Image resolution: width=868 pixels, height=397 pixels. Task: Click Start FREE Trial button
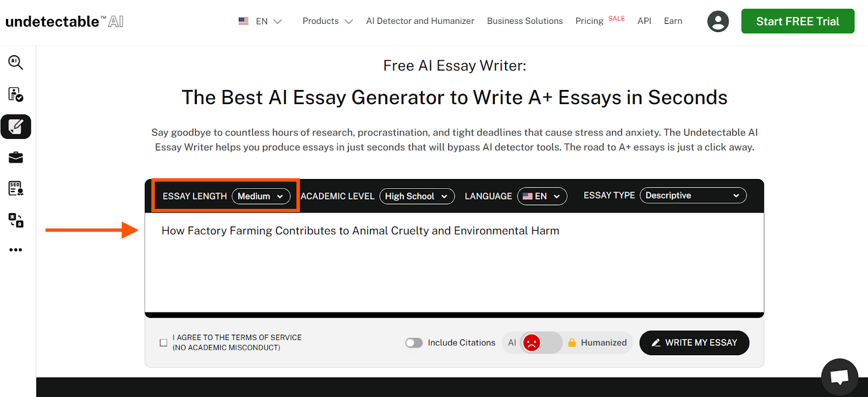click(x=797, y=21)
